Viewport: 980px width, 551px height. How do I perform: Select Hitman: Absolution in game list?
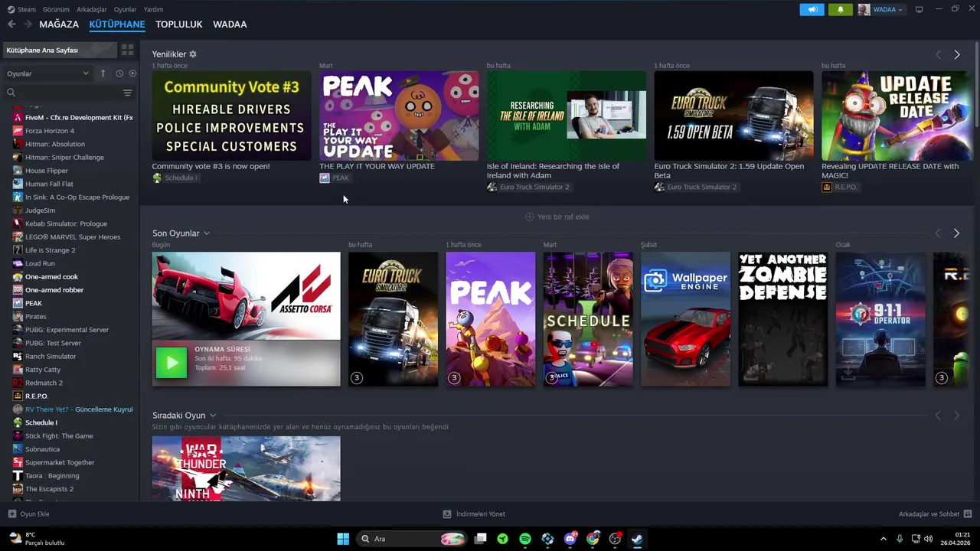tap(55, 144)
